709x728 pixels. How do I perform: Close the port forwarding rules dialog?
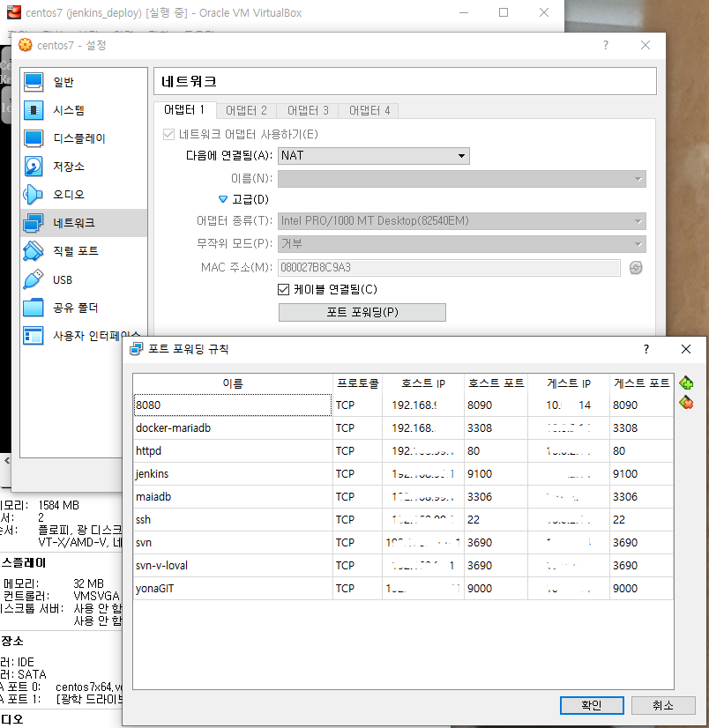(686, 349)
